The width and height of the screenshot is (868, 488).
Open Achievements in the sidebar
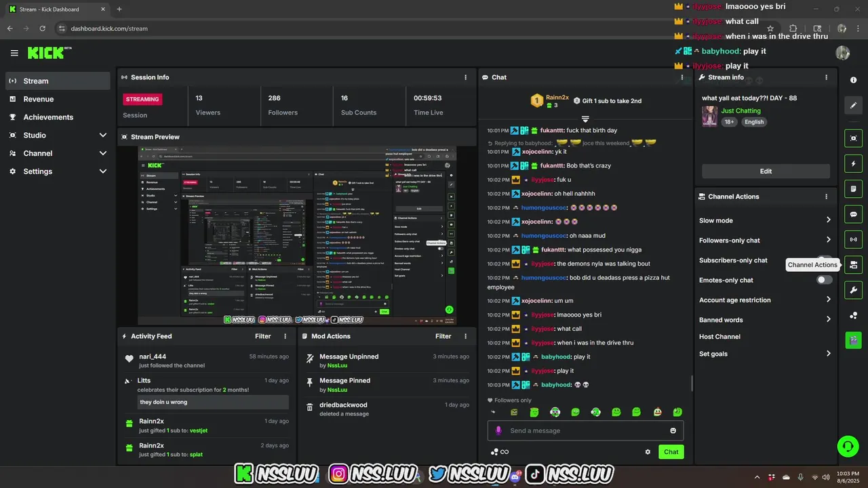pyautogui.click(x=58, y=117)
